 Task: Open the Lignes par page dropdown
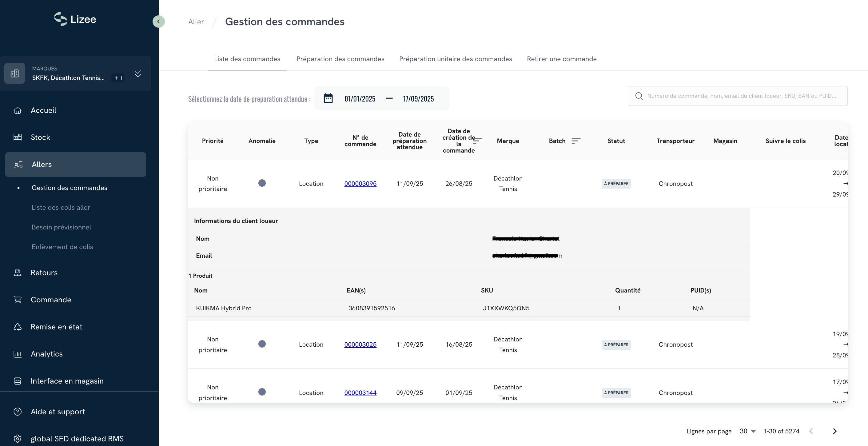(x=747, y=431)
